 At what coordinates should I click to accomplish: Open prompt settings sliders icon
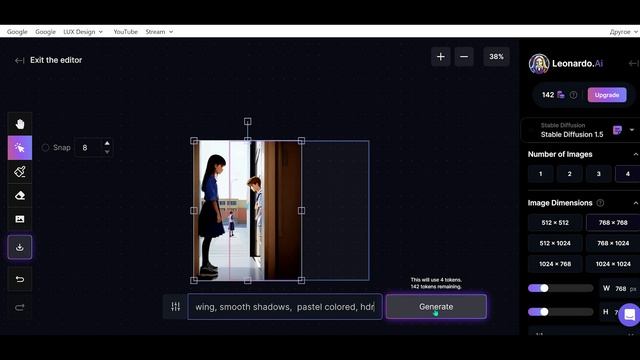[176, 307]
